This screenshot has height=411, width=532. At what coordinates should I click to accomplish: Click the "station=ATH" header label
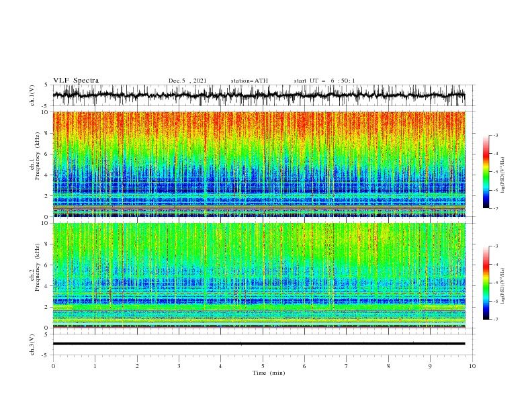(249, 81)
